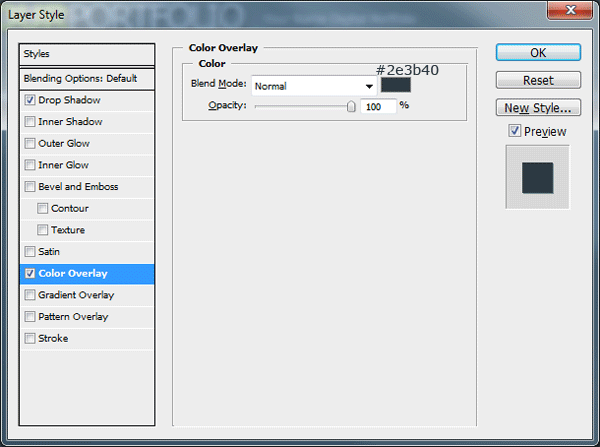Open the New Style dialog button

coord(538,108)
